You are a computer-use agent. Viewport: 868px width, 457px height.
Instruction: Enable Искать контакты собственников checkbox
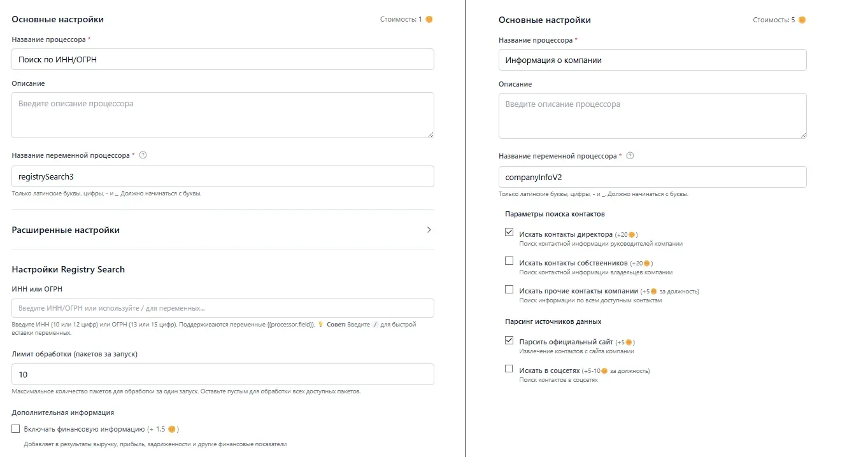pyautogui.click(x=509, y=261)
